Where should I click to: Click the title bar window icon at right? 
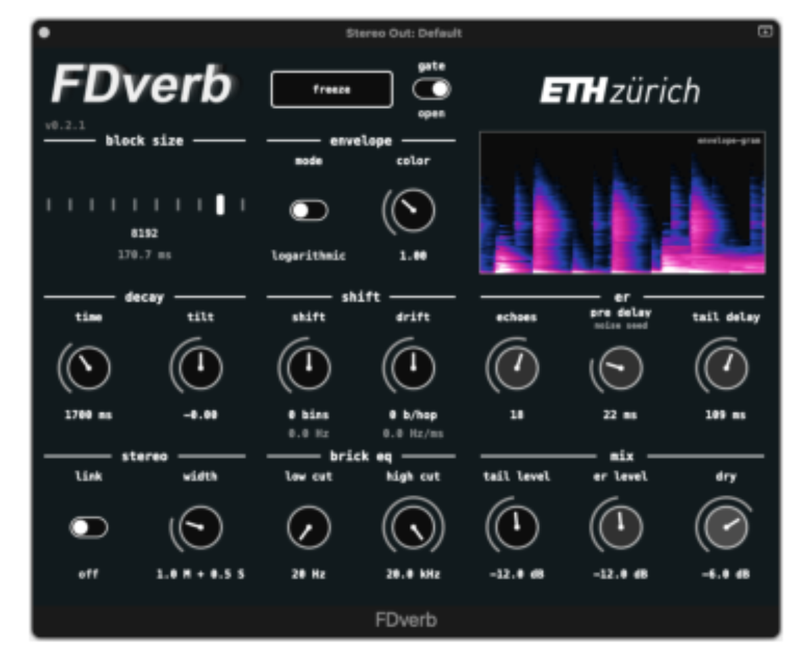point(765,32)
